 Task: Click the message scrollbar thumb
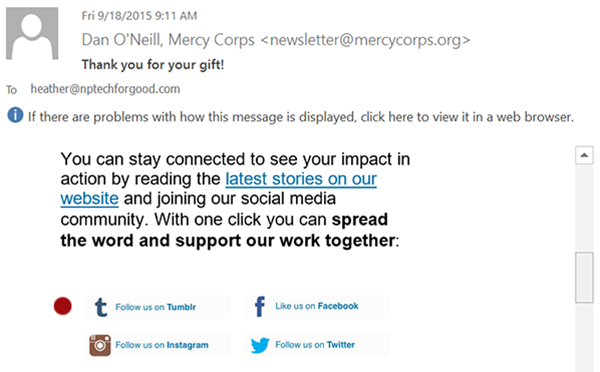pos(584,277)
